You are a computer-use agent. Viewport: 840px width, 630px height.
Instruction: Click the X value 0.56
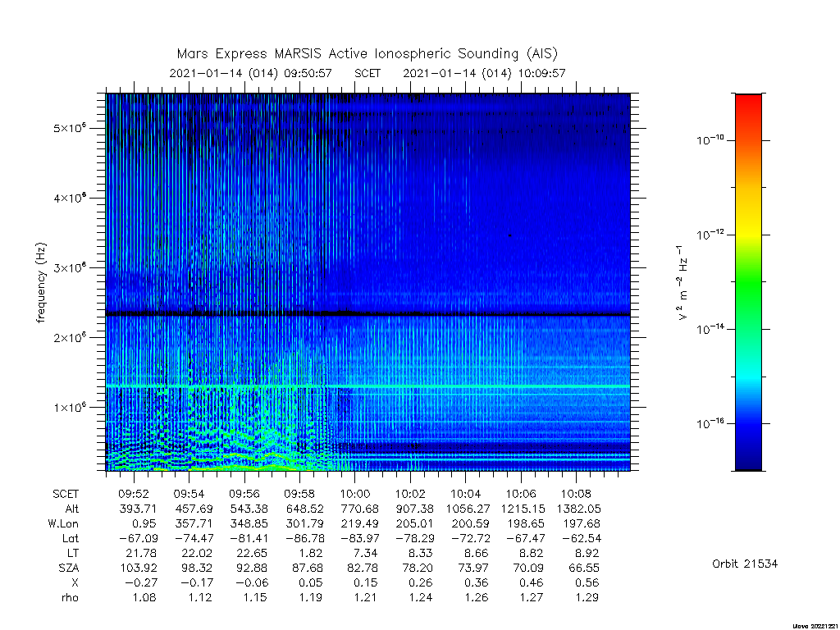(587, 582)
